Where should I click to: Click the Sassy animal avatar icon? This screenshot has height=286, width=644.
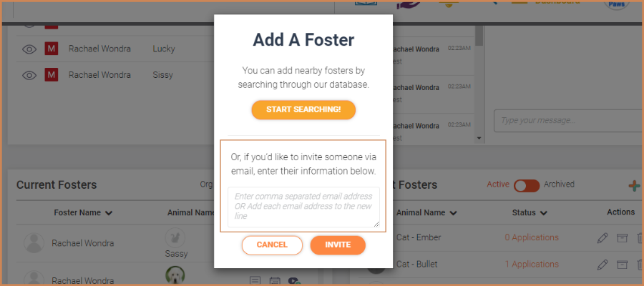175,237
